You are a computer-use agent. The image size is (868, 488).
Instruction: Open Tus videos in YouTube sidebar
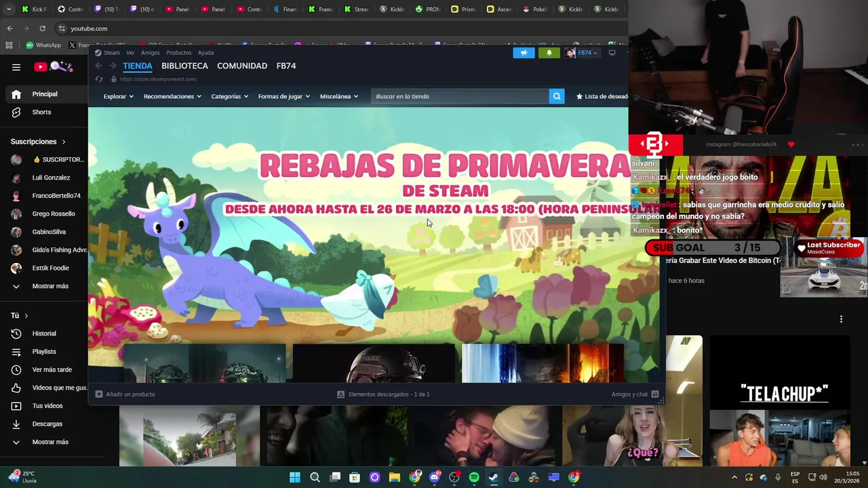pos(44,406)
